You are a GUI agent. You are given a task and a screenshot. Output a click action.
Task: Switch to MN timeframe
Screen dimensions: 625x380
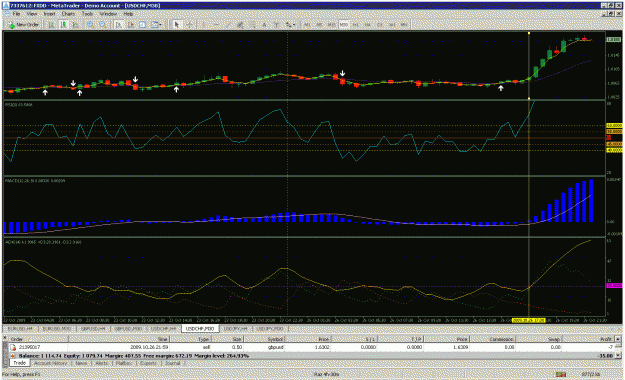pyautogui.click(x=404, y=25)
